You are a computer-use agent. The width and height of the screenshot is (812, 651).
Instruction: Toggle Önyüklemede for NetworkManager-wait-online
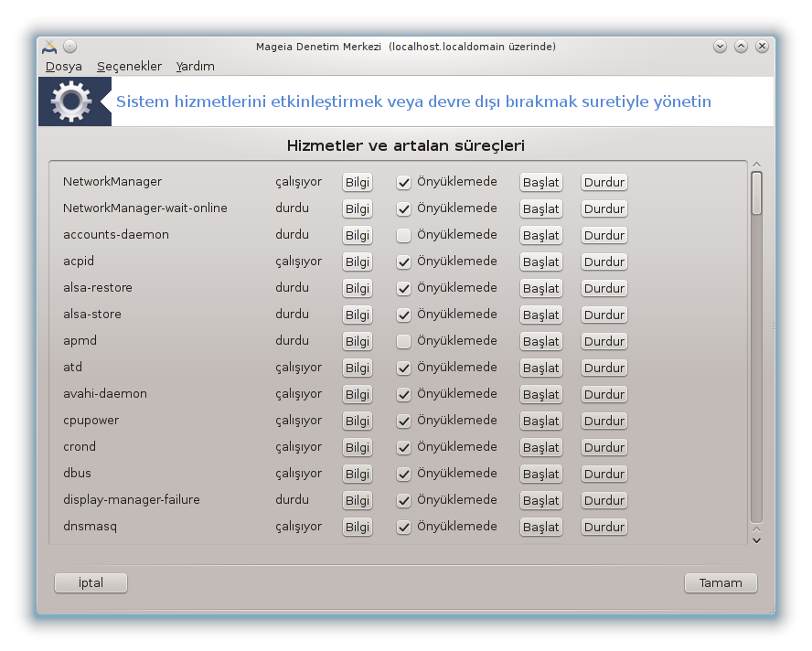(x=403, y=208)
